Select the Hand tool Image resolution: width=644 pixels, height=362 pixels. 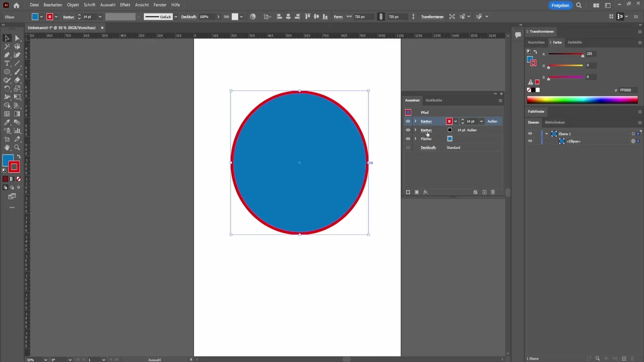[x=7, y=147]
